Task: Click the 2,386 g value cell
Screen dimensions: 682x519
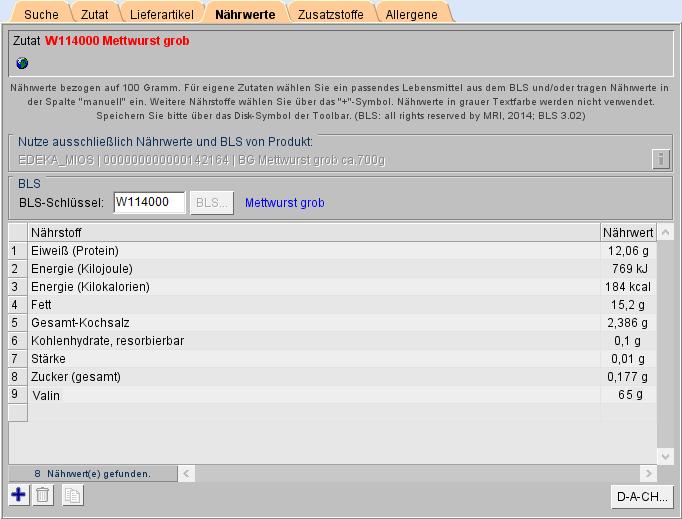Action: 628,323
